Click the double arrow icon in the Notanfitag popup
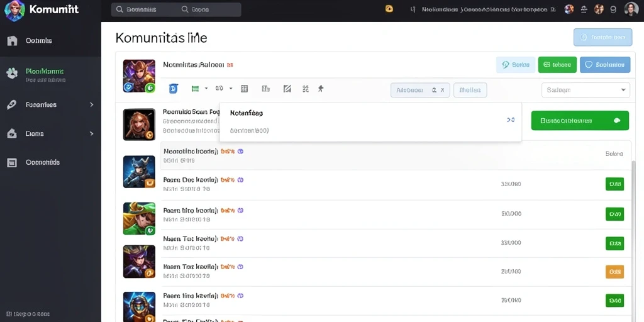The width and height of the screenshot is (644, 322). [x=511, y=120]
